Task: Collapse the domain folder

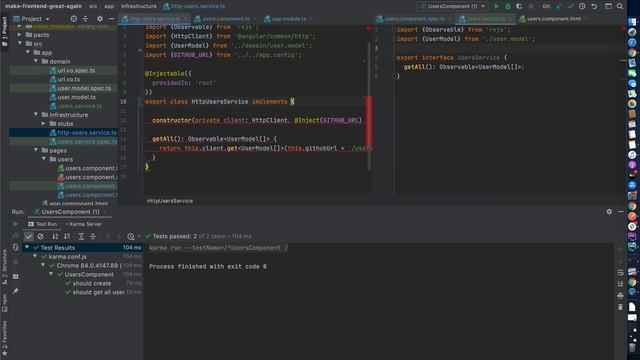Action: click(x=36, y=61)
